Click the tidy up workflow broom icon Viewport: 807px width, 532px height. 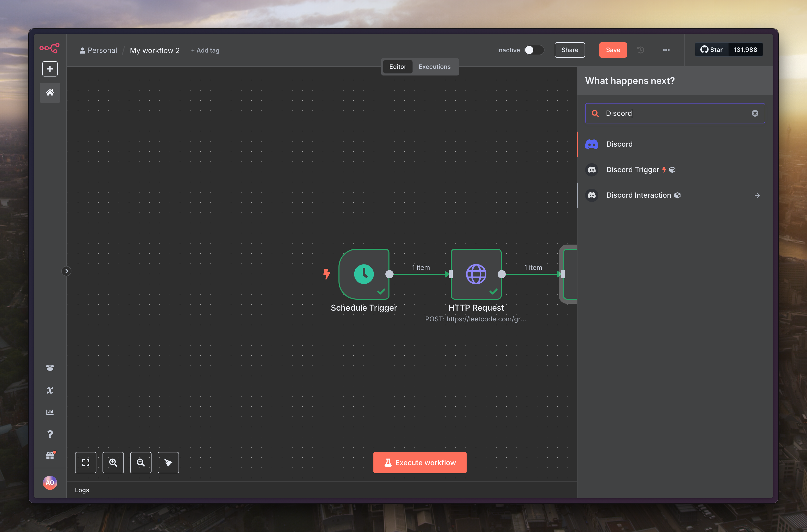pyautogui.click(x=168, y=462)
